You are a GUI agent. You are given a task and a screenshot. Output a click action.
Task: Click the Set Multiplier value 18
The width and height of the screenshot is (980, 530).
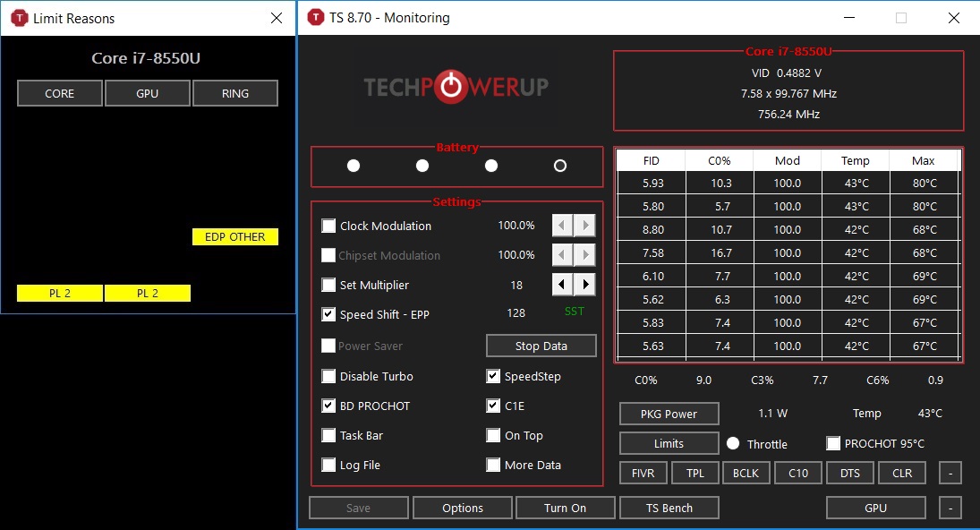point(516,285)
